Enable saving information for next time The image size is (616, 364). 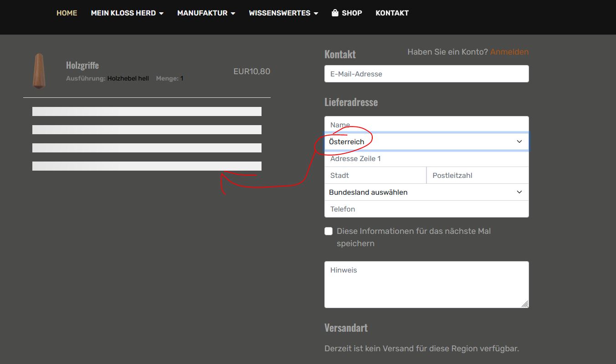click(329, 231)
